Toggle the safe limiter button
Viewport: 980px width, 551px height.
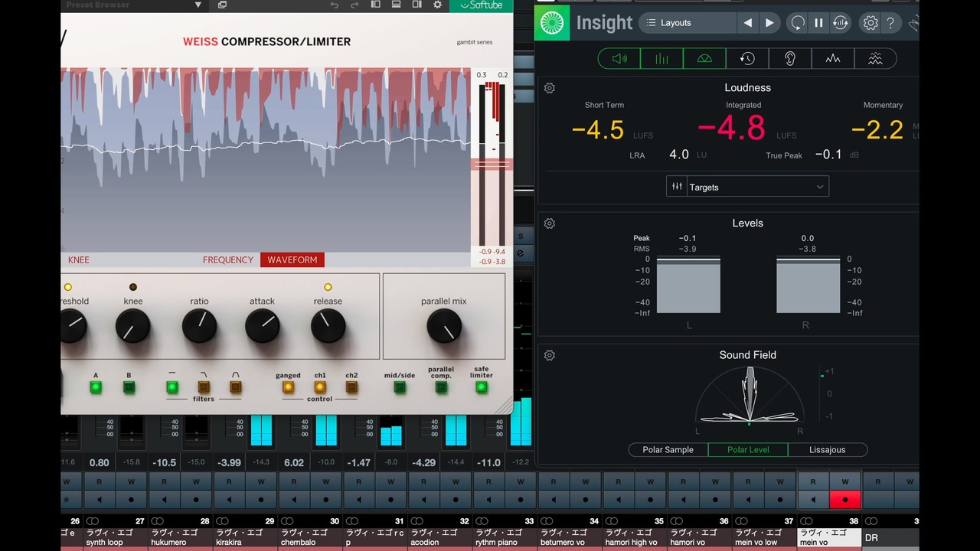point(482,387)
